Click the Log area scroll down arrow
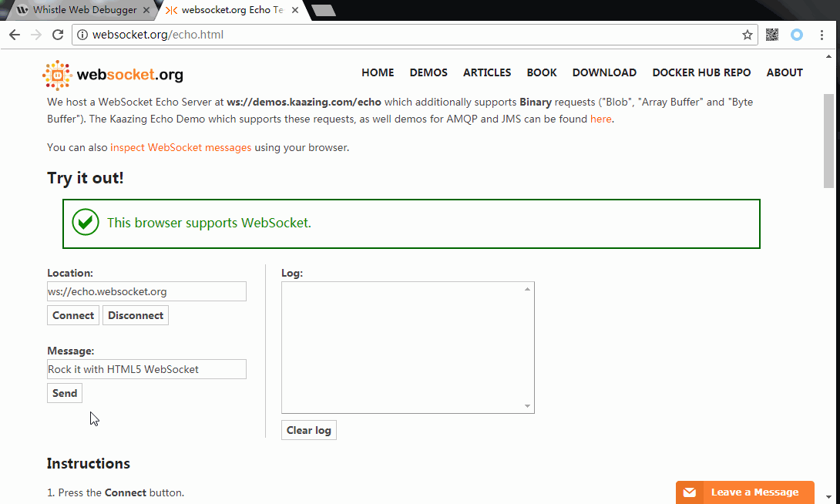 click(x=527, y=406)
